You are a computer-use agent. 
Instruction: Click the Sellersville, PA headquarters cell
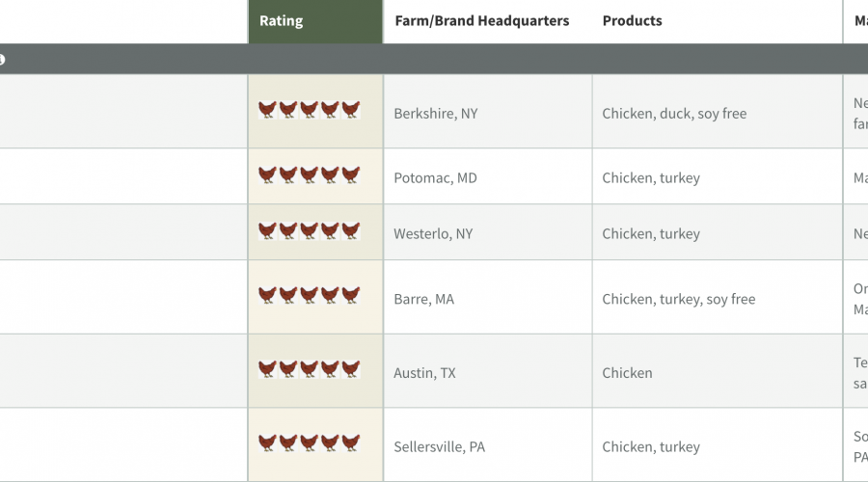pyautogui.click(x=488, y=445)
